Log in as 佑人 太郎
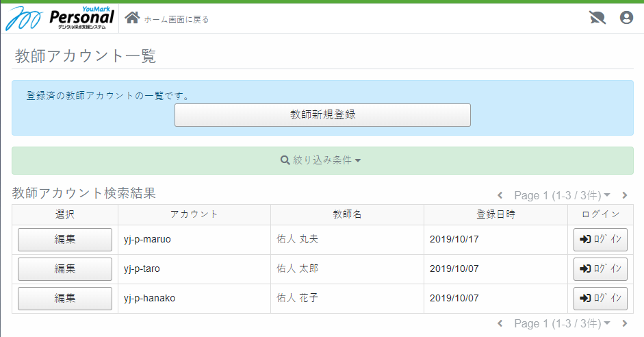 [x=600, y=269]
